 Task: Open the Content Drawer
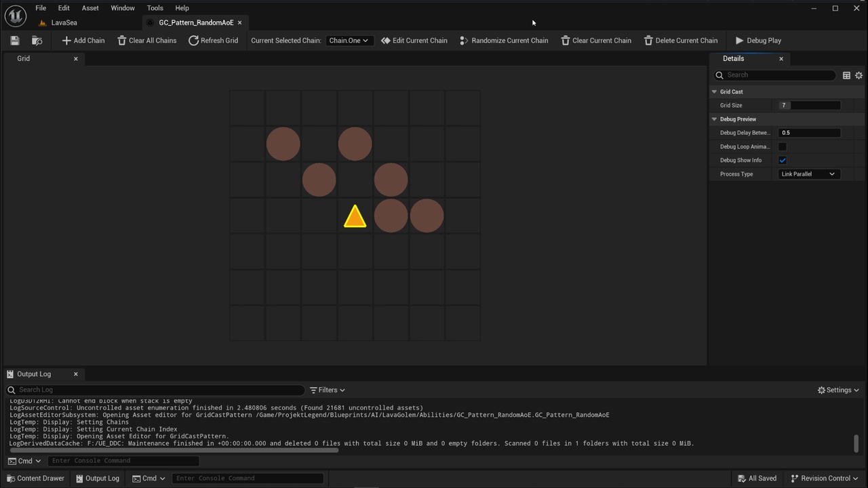click(x=35, y=479)
